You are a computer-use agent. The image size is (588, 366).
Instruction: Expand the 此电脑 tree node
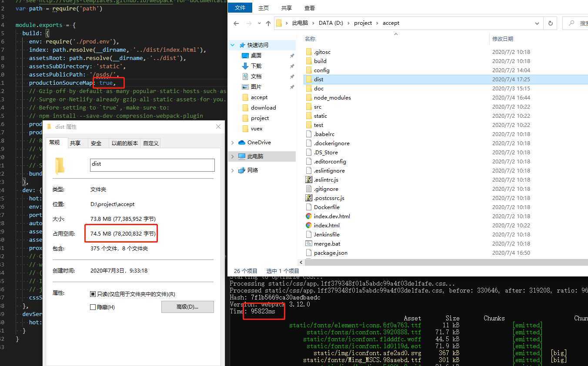(x=233, y=156)
